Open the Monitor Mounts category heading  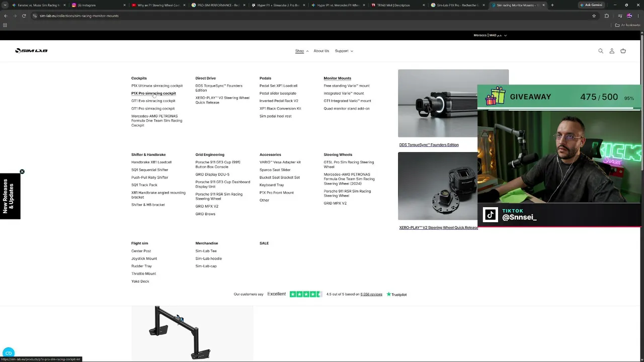coord(337,78)
